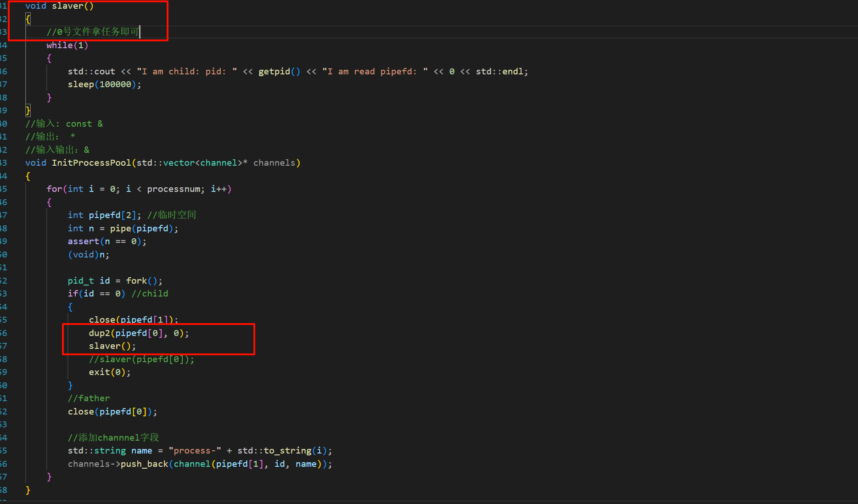The width and height of the screenshot is (858, 504).
Task: Click the 'if(id == 0)' condition
Action: [96, 293]
